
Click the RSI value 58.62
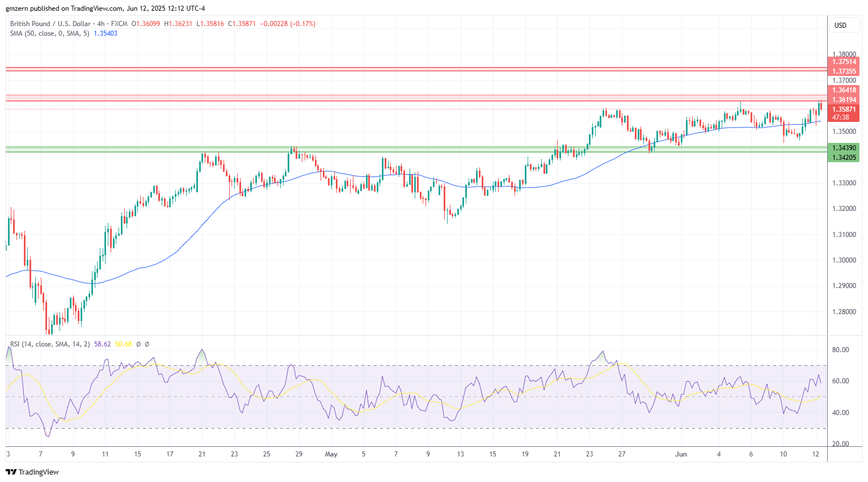[x=103, y=344]
